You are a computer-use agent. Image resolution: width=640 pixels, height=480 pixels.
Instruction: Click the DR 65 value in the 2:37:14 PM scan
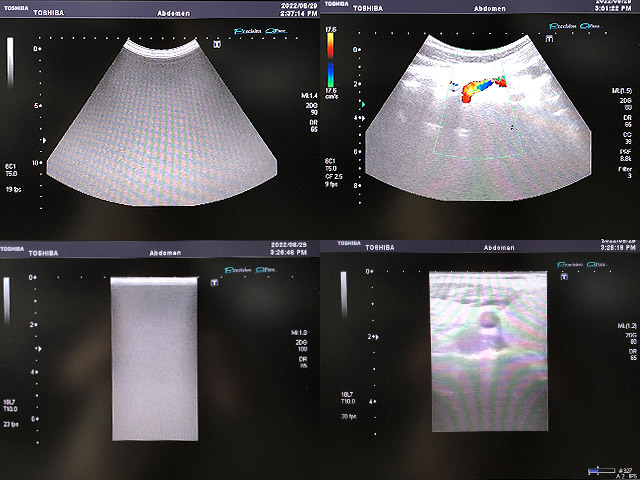click(313, 126)
